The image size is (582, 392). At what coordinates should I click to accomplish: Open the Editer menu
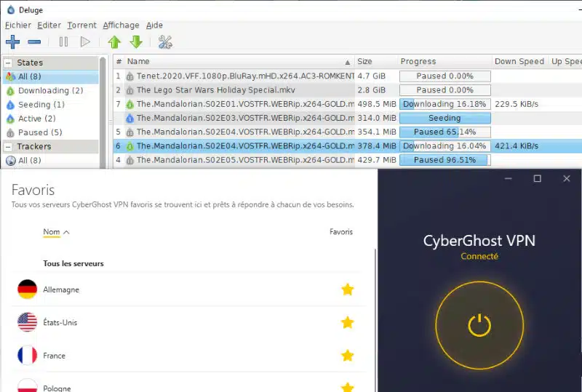point(49,25)
